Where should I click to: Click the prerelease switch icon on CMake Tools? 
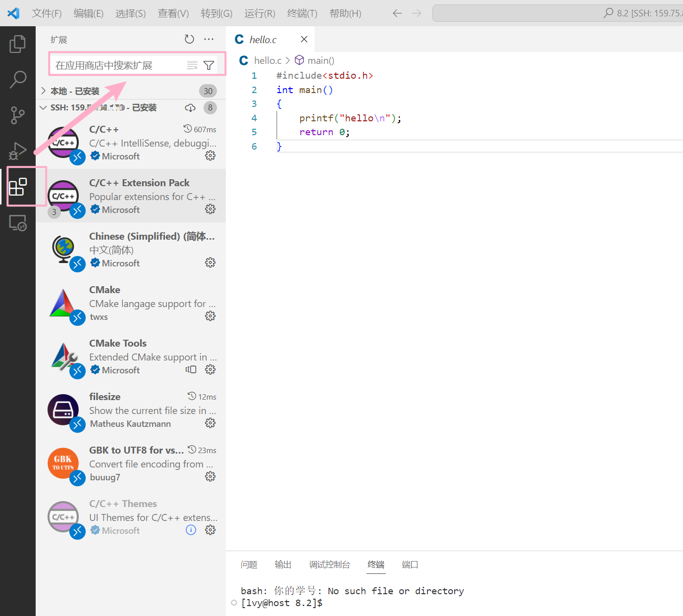click(x=191, y=369)
